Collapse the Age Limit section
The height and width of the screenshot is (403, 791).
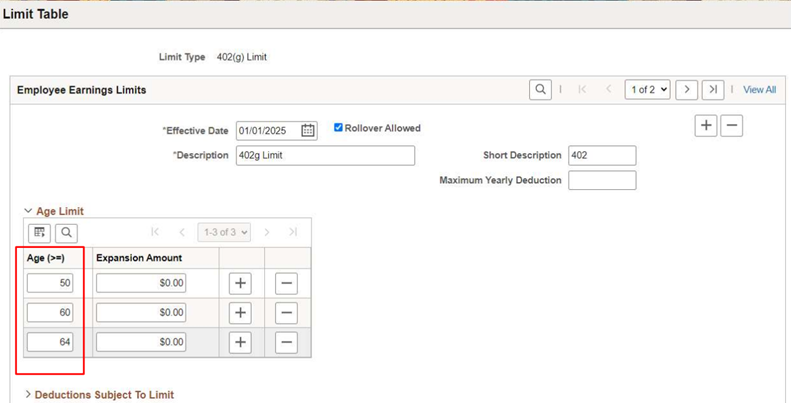click(28, 211)
